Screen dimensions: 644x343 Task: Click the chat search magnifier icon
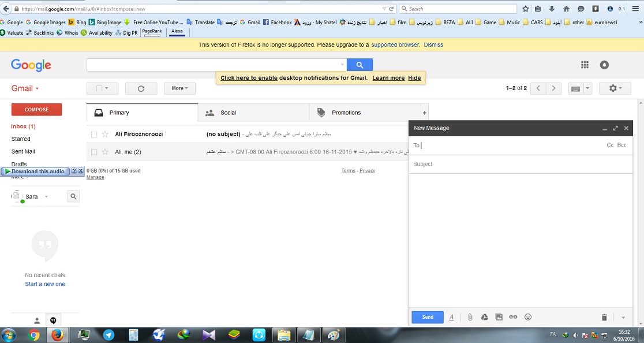(73, 197)
